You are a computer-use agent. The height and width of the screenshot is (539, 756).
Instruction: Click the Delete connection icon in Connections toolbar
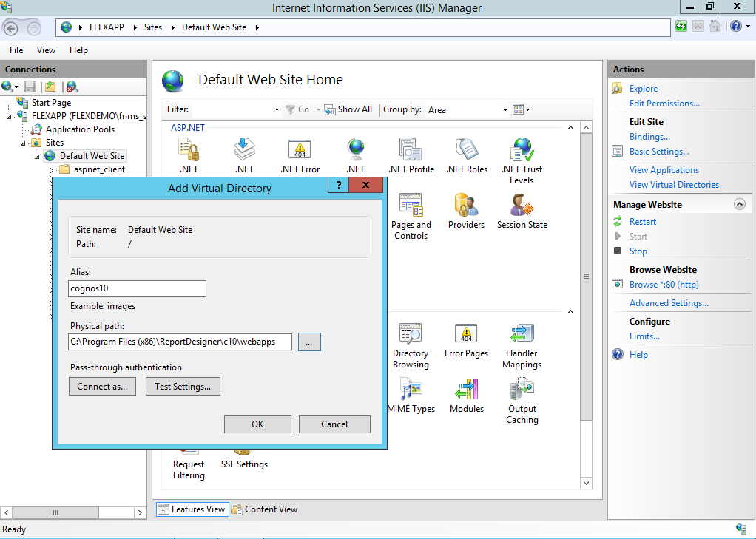(x=72, y=87)
